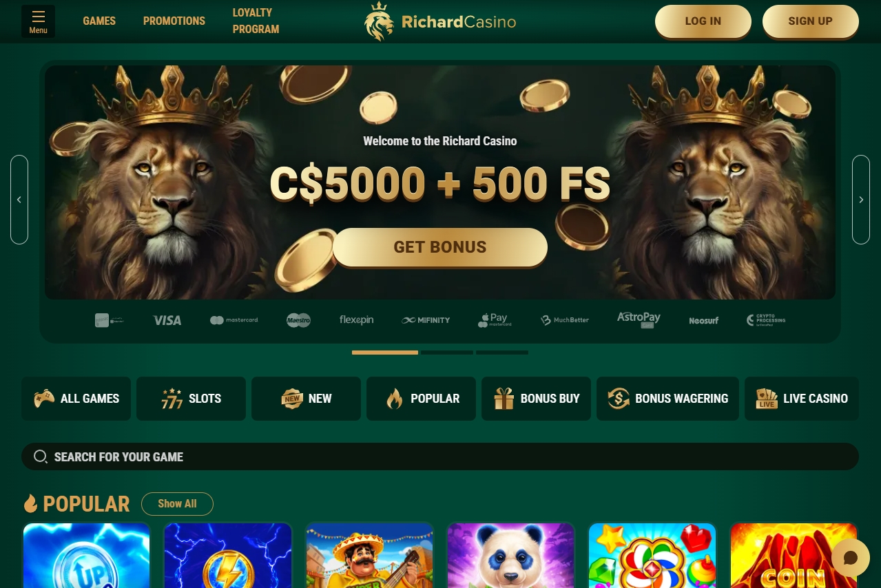Open the Live Casino category

802,399
